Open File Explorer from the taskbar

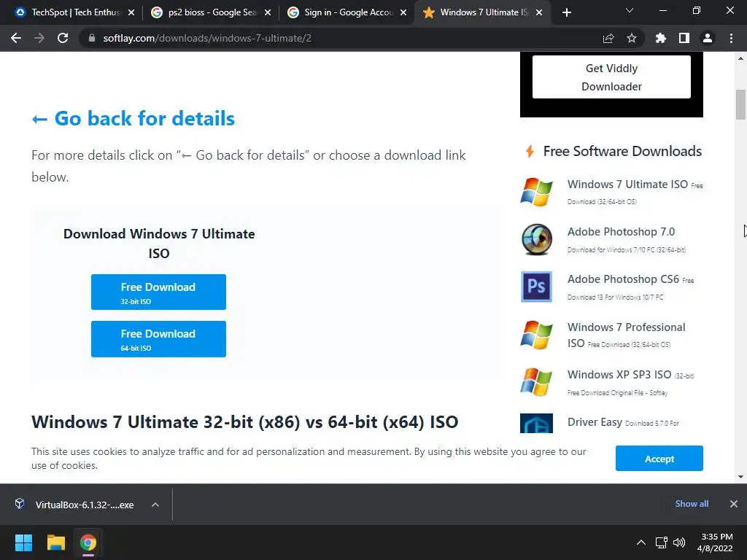(55, 542)
